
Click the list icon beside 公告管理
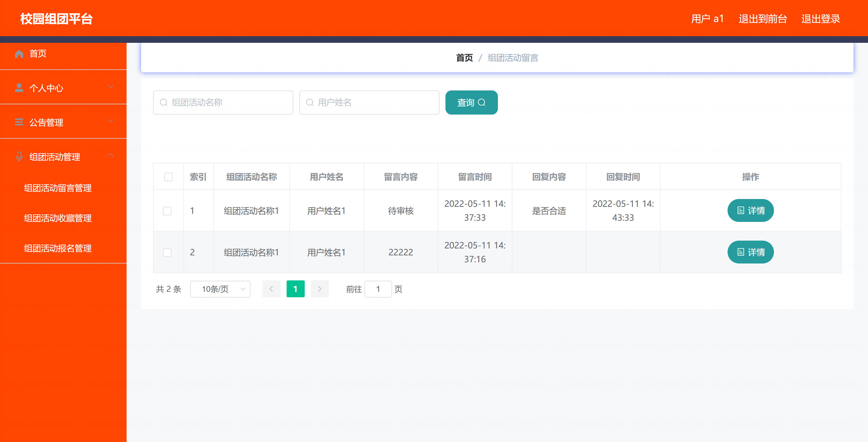[19, 122]
